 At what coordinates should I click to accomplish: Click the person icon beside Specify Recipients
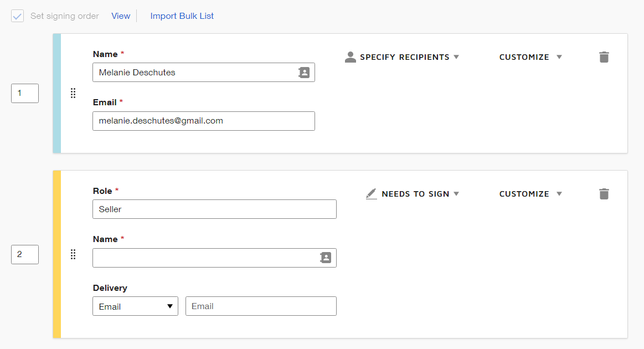pos(350,57)
